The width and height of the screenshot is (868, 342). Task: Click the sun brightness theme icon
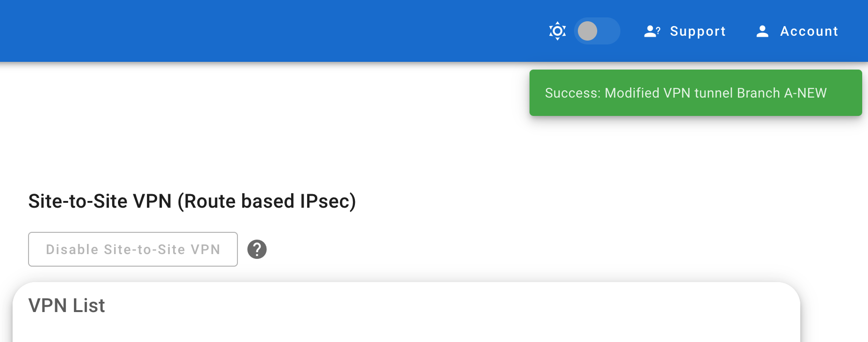click(x=557, y=31)
